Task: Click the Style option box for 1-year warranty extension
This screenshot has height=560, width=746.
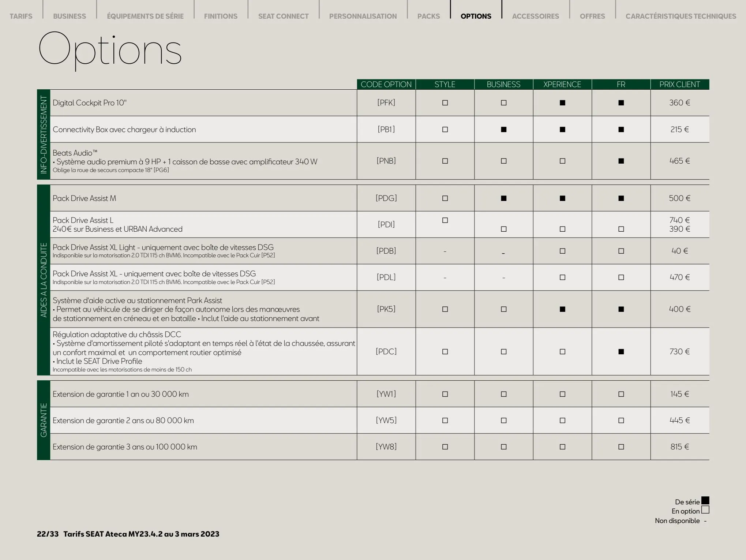Action: [445, 394]
